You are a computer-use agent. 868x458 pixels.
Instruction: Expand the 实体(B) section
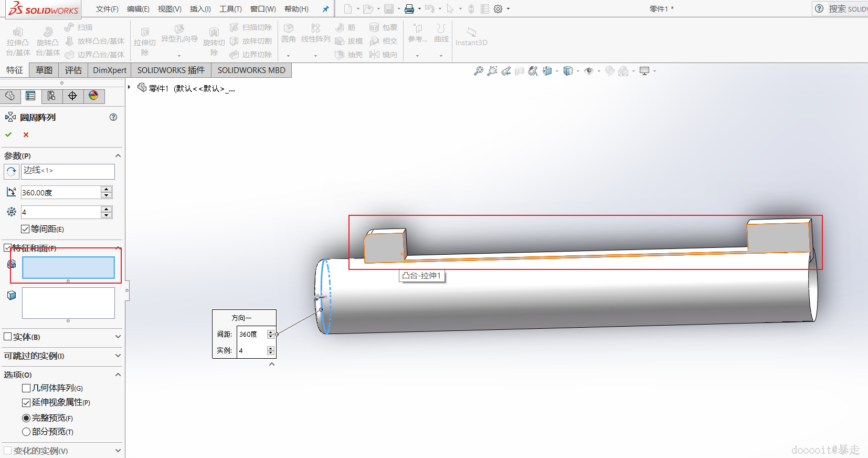point(118,337)
